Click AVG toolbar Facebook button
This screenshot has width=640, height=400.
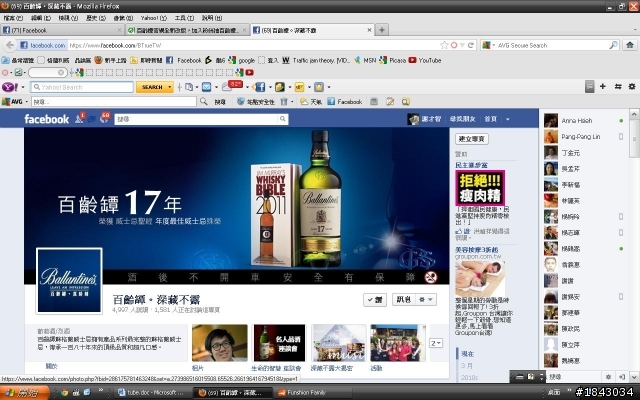[345, 102]
